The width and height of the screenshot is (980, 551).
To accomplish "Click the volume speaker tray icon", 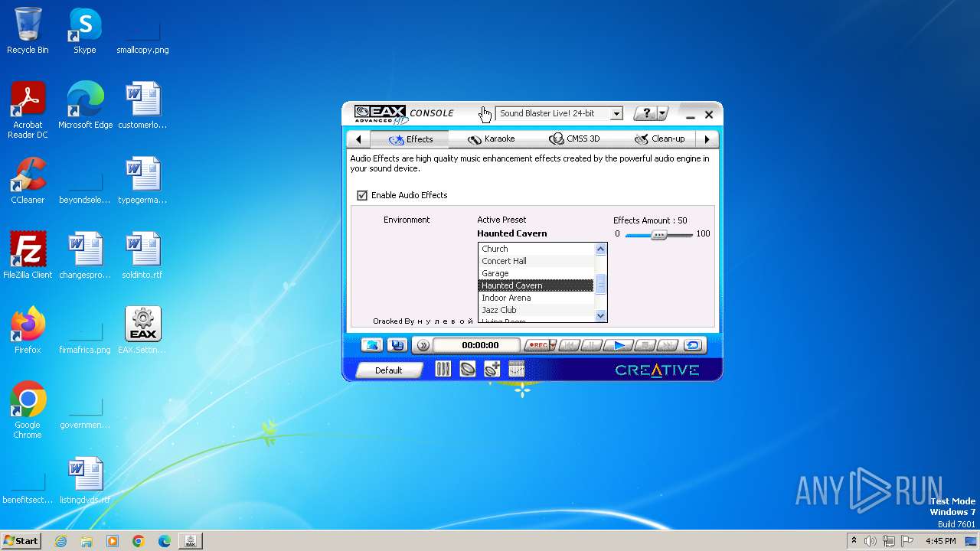I will coord(871,541).
